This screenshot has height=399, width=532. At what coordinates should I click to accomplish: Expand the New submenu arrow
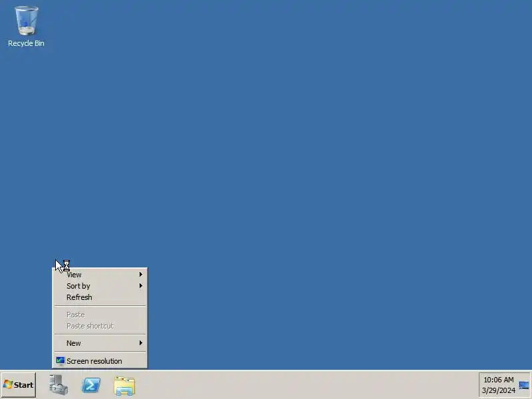pos(141,343)
